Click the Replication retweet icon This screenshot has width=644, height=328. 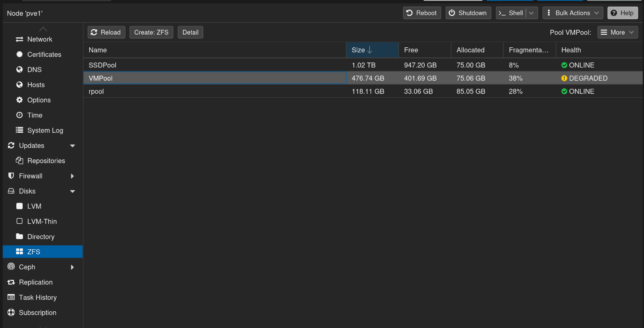coord(11,282)
